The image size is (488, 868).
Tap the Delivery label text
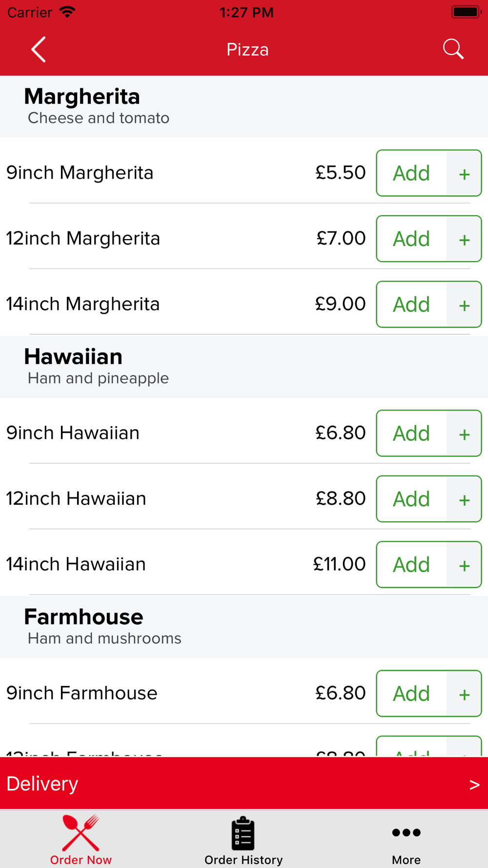pos(42,784)
